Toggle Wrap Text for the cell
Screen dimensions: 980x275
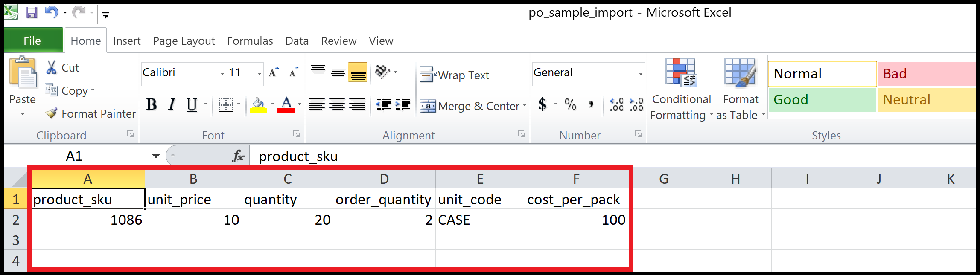(x=455, y=75)
